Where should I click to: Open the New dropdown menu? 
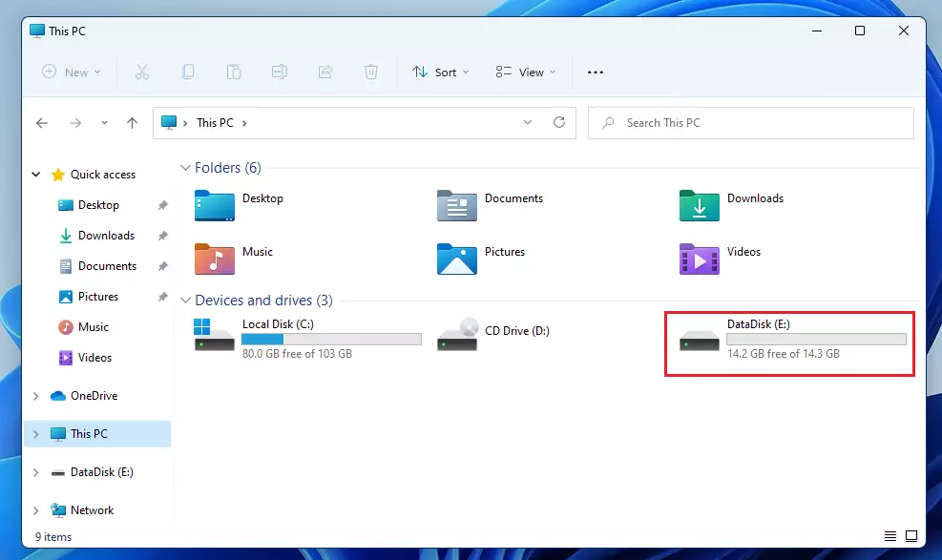coord(71,72)
